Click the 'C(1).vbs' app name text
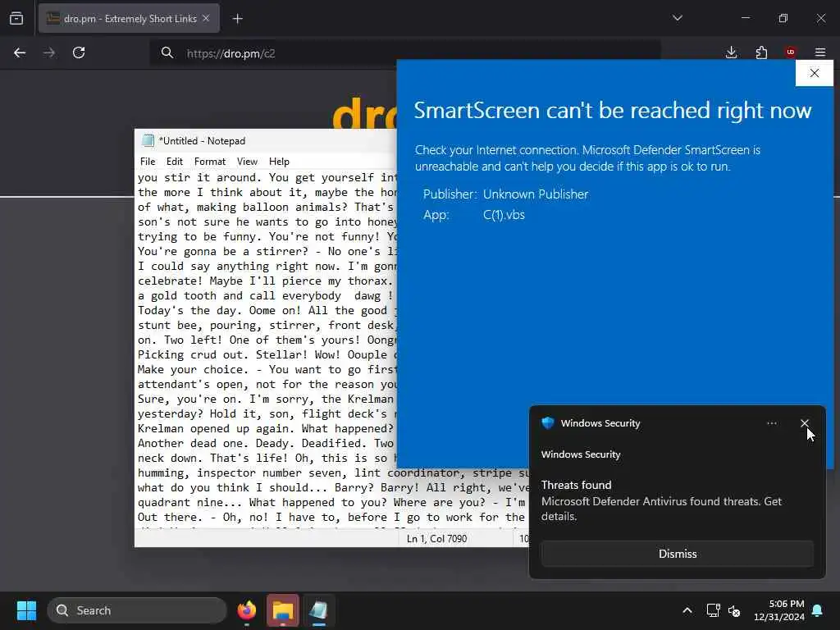This screenshot has height=630, width=840. [504, 215]
